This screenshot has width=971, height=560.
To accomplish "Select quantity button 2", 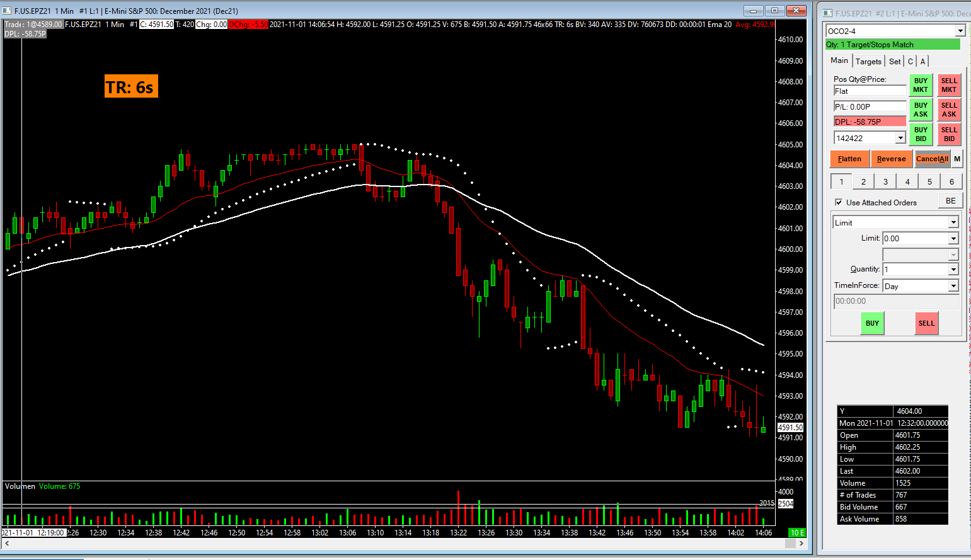I will (x=863, y=181).
